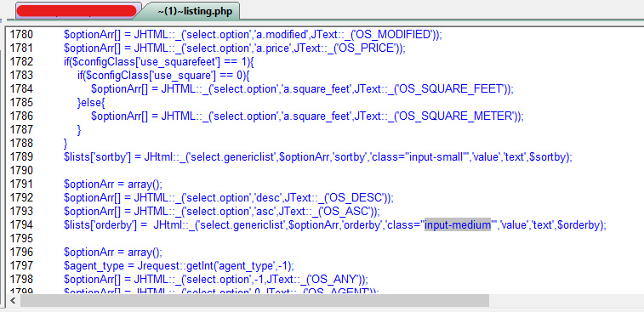644x312 pixels.
Task: Click 'select.genericlist' on line 1789
Action: coord(232,156)
